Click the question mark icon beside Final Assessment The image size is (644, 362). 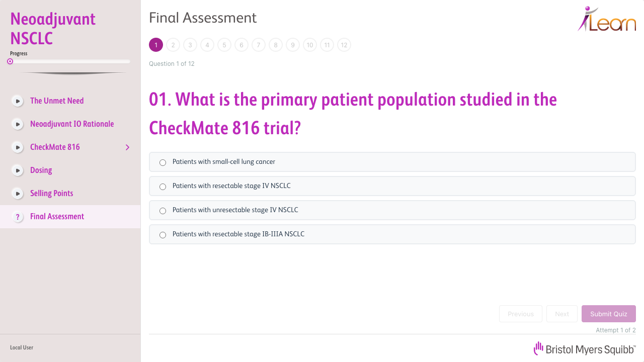[18, 216]
